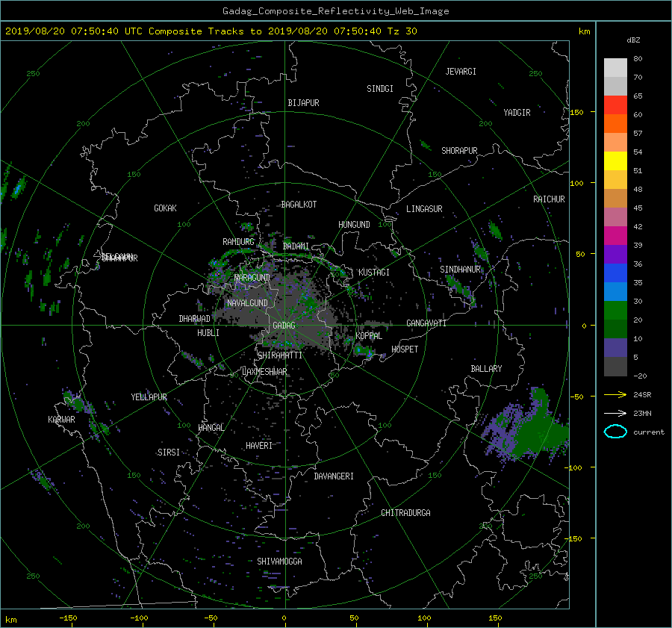Click the KOPPAL city label
The width and height of the screenshot is (672, 628).
tap(369, 336)
